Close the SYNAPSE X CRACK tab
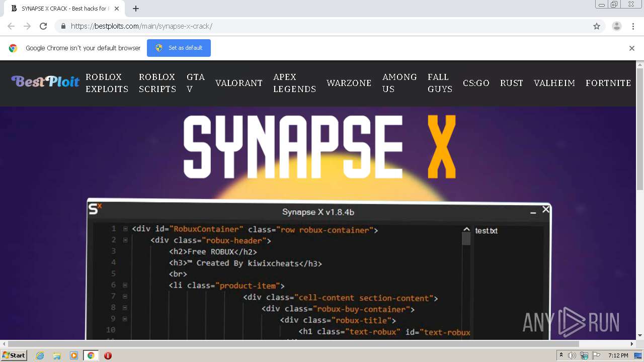The image size is (644, 362). click(117, 9)
